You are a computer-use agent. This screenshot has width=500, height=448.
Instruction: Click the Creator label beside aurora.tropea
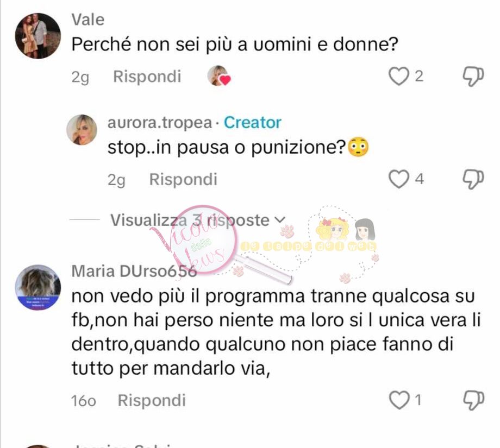point(253,123)
